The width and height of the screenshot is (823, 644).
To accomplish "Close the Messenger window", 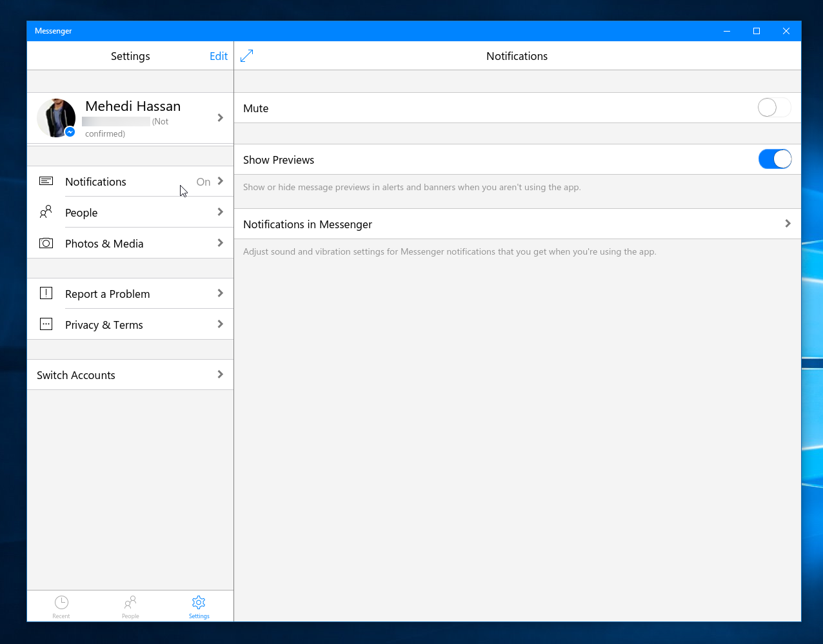I will (x=786, y=31).
